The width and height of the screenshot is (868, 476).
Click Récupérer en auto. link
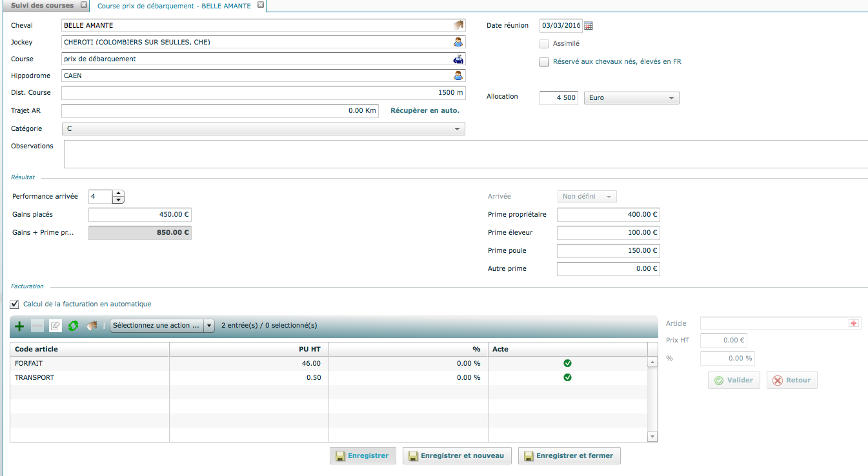[x=425, y=110]
